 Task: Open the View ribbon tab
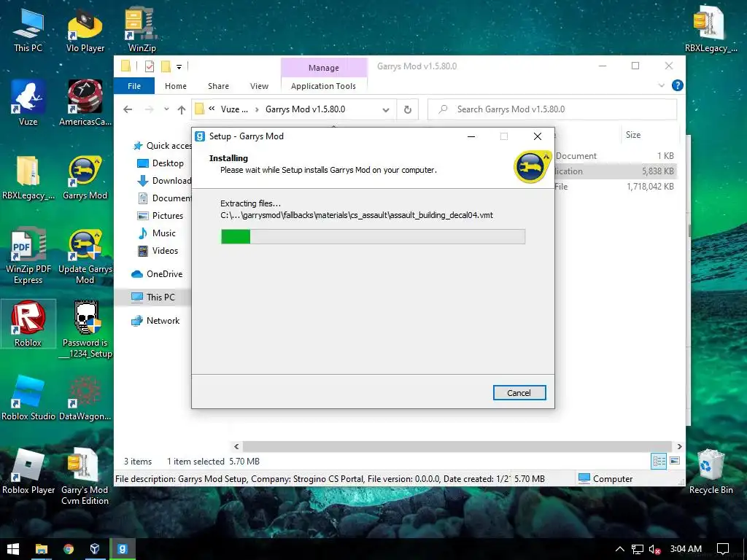coord(259,86)
